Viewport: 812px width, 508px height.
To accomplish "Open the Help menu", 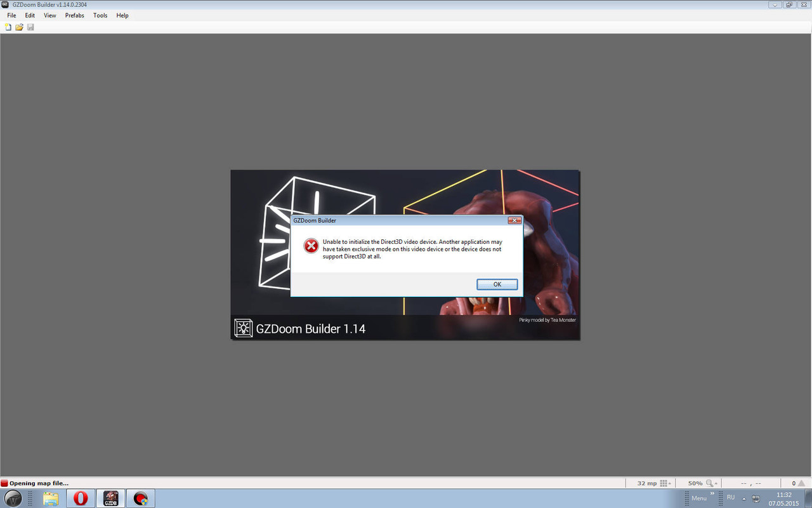I will click(122, 15).
